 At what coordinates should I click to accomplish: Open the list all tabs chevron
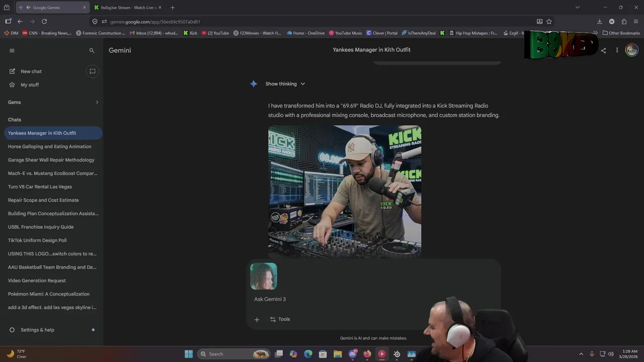click(578, 8)
